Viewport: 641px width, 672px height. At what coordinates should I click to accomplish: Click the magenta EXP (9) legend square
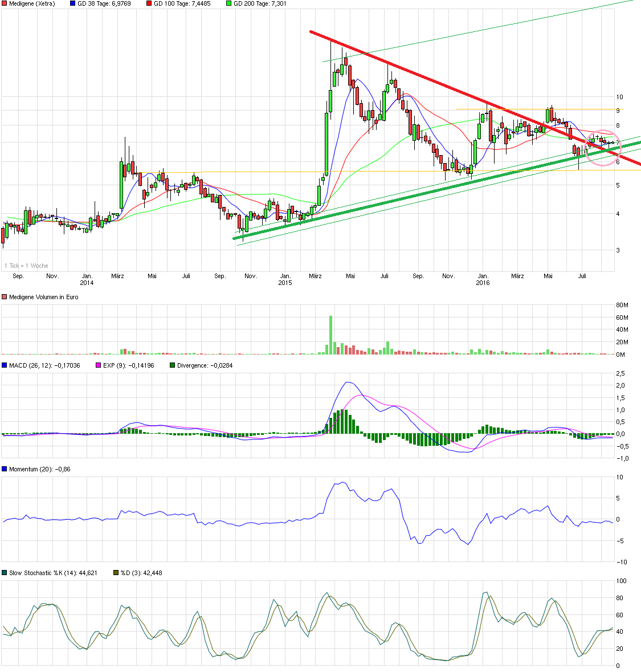(x=98, y=365)
